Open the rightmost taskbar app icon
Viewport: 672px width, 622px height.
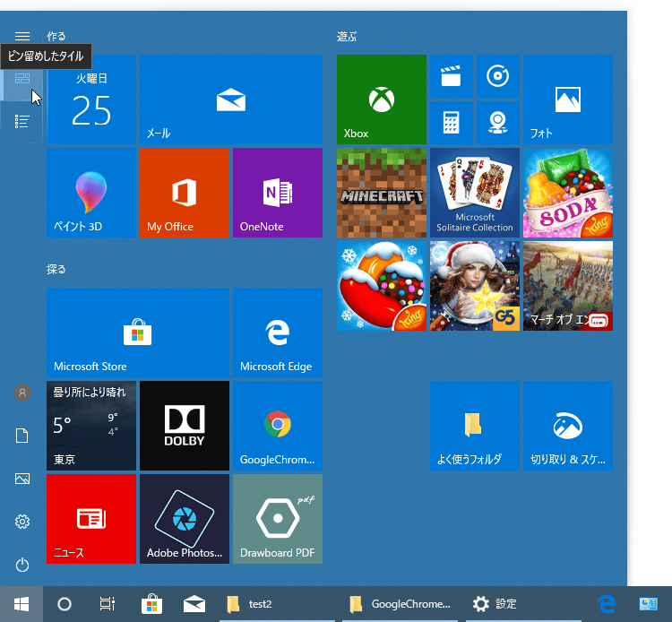[649, 604]
